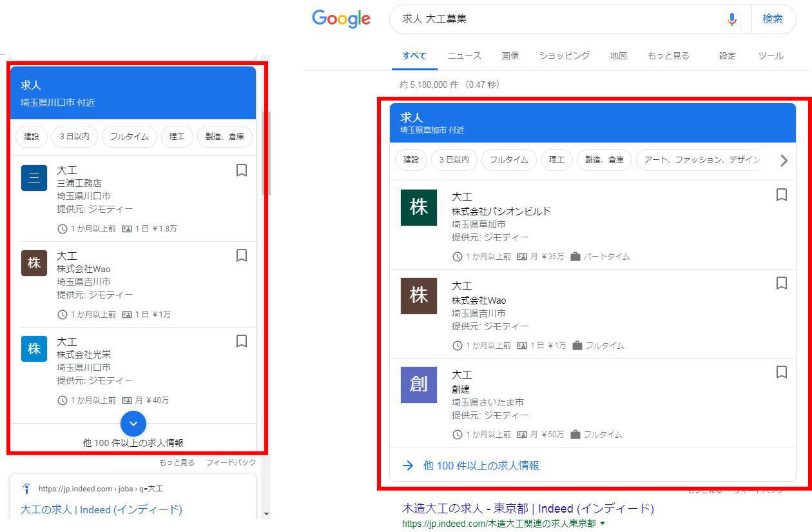This screenshot has width=812, height=532.
Task: Bookmark the 三浦工務店 carpenter job
Action: 242,170
